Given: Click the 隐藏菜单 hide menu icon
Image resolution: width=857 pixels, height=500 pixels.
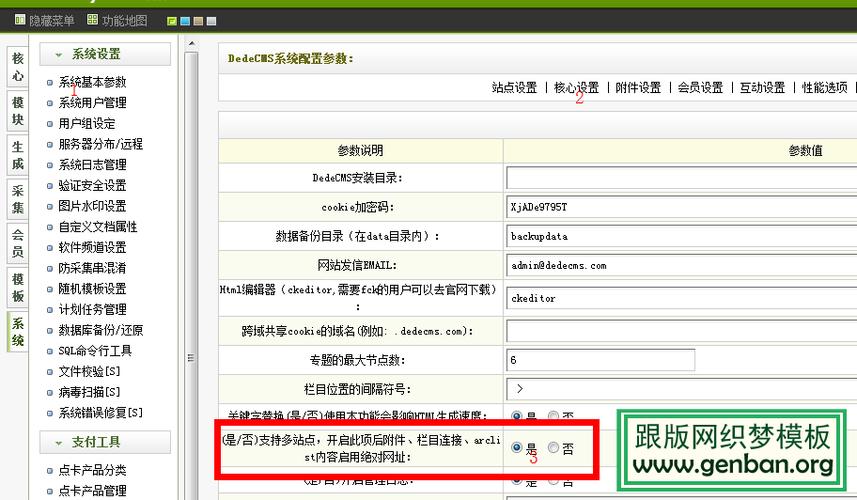Looking at the screenshot, I should [x=20, y=20].
